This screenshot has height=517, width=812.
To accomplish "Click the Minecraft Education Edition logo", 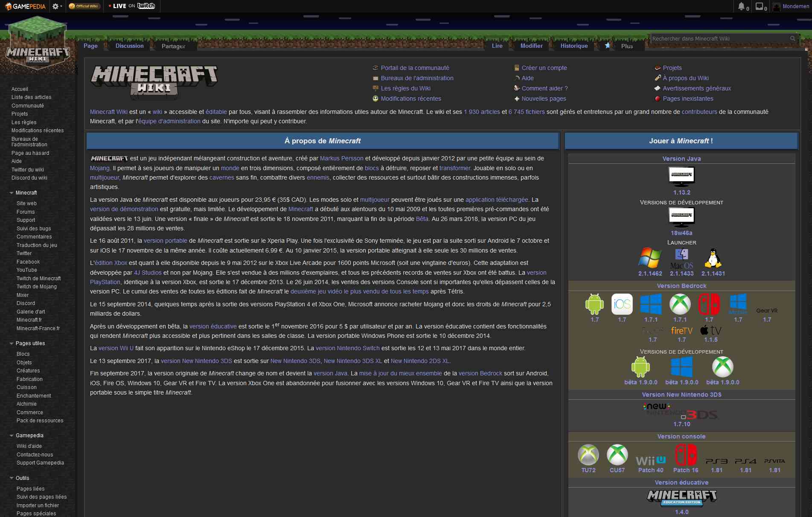I will click(681, 498).
